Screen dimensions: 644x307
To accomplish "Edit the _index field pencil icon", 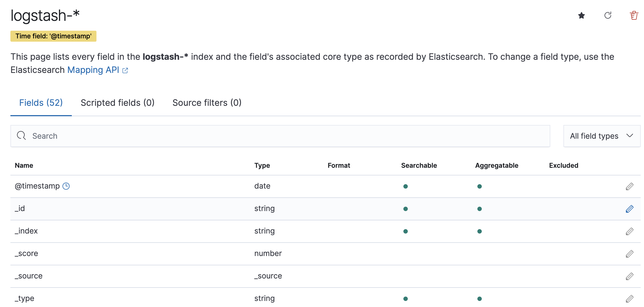I will 629,231.
